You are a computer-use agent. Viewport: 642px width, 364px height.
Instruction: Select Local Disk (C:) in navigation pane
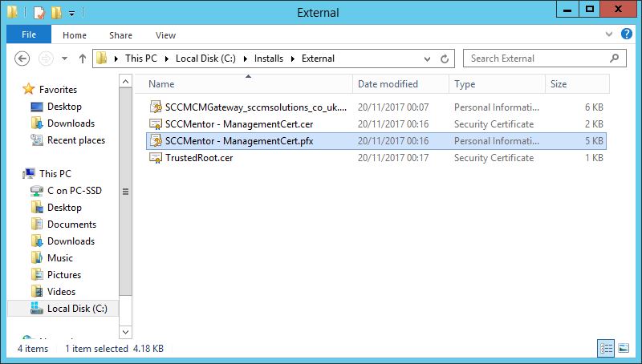click(x=76, y=309)
